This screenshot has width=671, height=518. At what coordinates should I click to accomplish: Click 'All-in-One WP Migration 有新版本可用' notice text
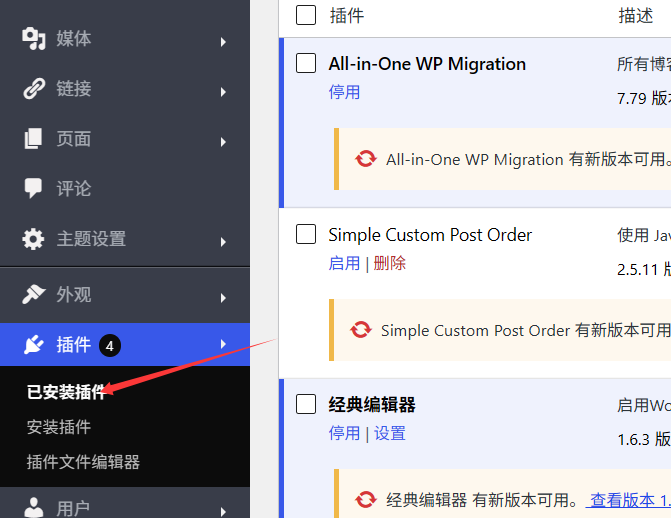(528, 160)
